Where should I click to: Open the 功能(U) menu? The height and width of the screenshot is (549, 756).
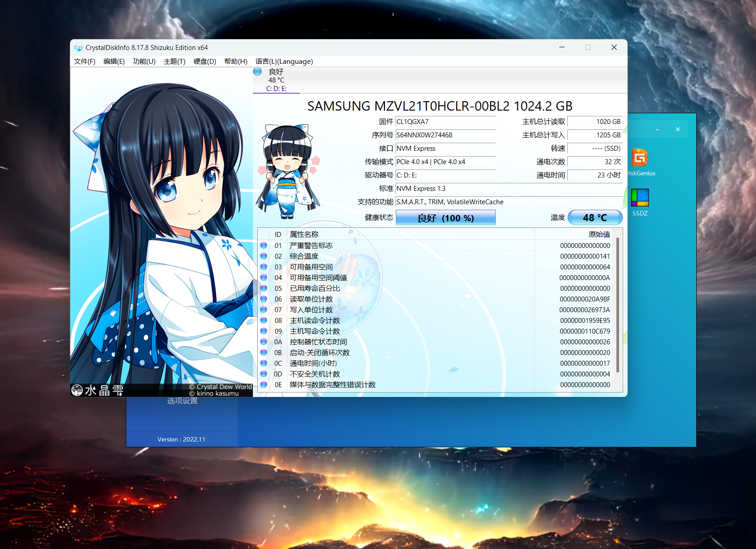[144, 62]
